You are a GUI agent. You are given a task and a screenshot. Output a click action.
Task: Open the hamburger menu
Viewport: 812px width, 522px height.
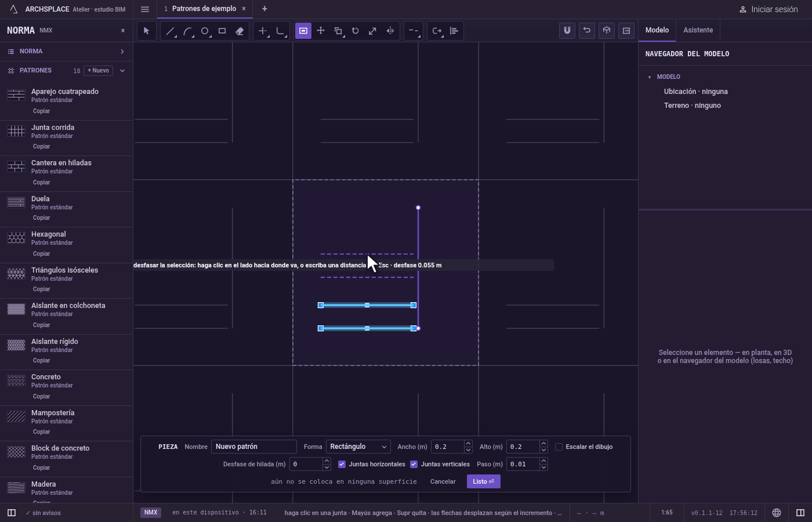pyautogui.click(x=145, y=9)
